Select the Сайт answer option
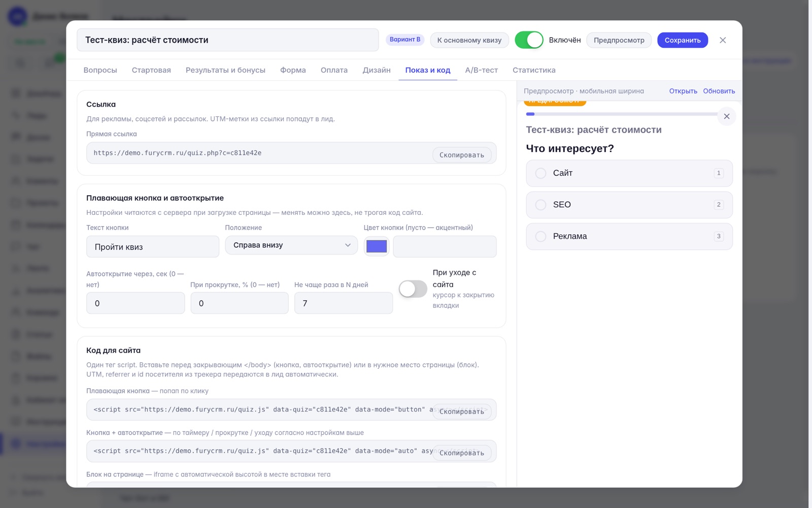Screen dimensions: 812x508 pos(629,173)
